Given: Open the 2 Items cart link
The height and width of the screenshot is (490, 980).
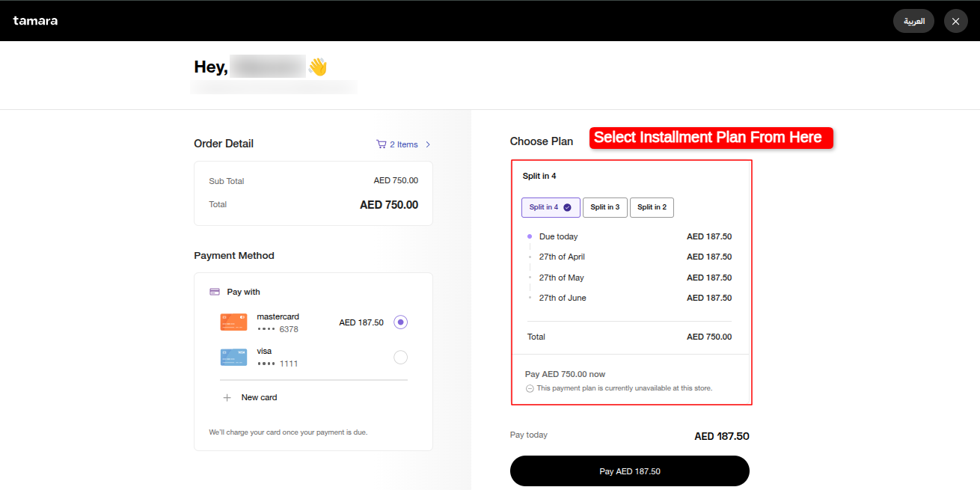Looking at the screenshot, I should 403,144.
